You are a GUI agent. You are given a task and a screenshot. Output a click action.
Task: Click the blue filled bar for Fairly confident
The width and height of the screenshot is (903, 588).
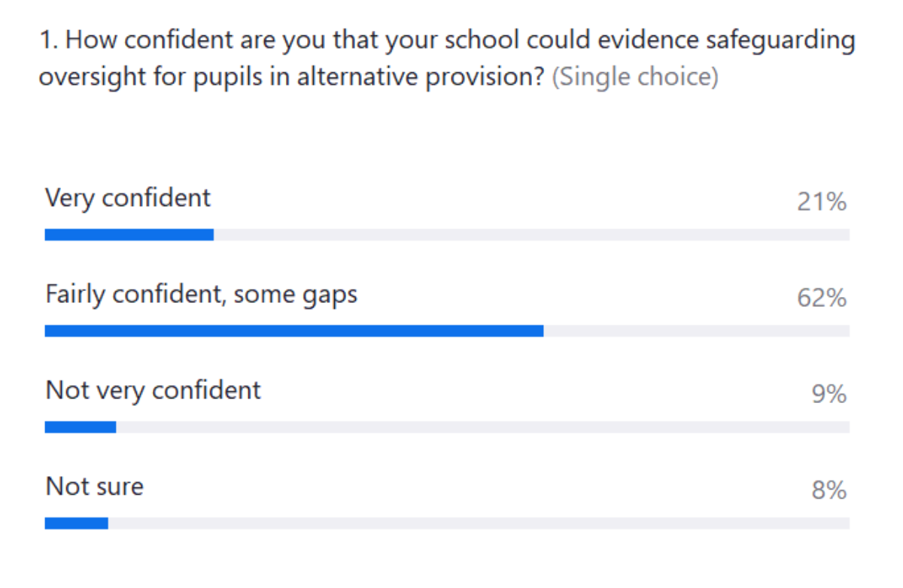293,331
